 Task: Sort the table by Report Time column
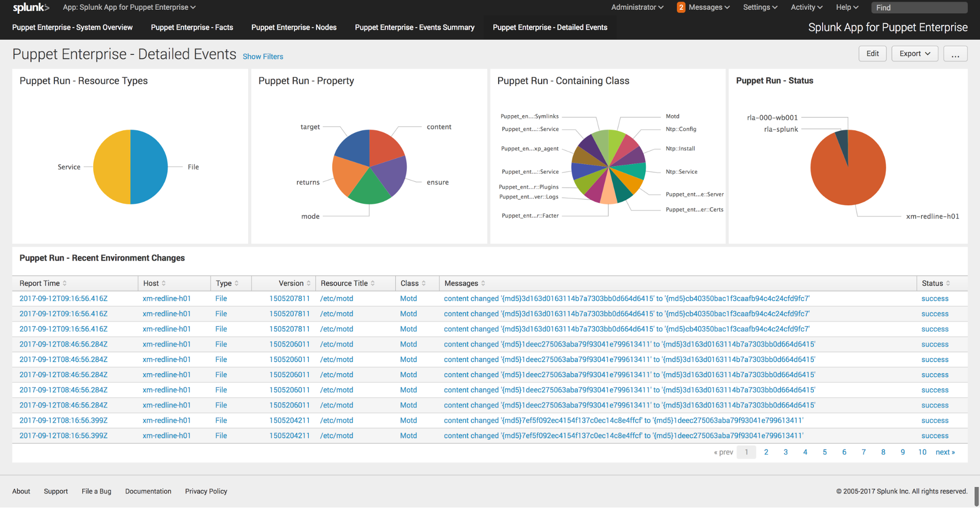point(42,283)
